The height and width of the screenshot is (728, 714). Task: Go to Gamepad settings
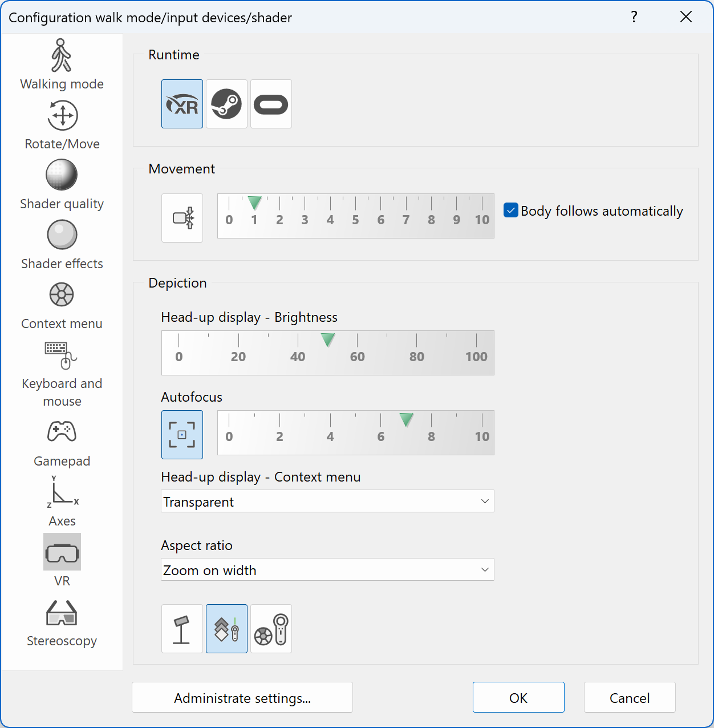click(62, 443)
